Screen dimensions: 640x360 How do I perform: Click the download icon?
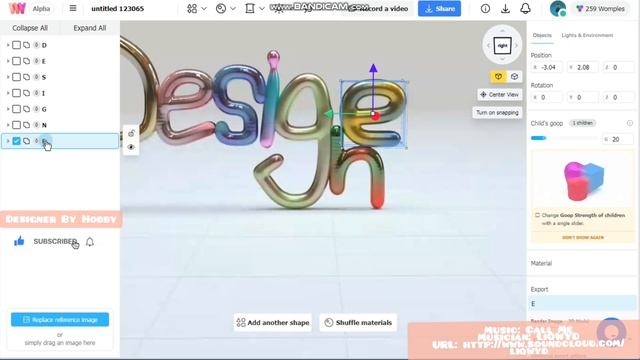click(505, 9)
